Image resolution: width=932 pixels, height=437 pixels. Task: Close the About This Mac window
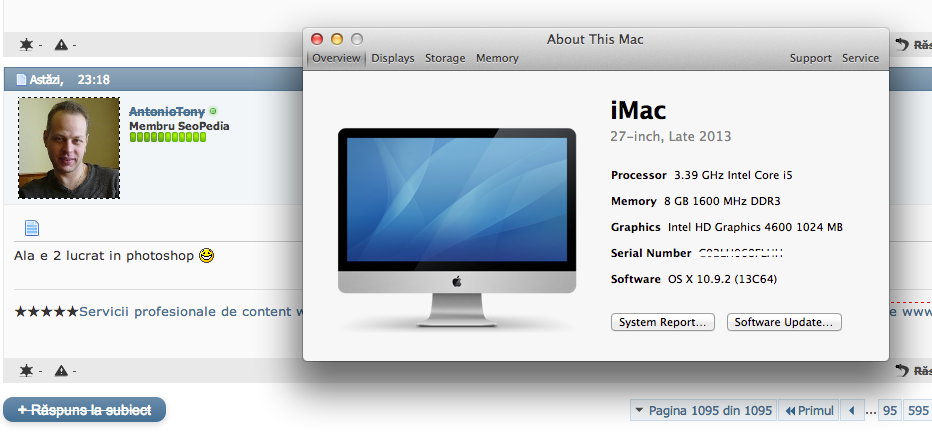[317, 39]
